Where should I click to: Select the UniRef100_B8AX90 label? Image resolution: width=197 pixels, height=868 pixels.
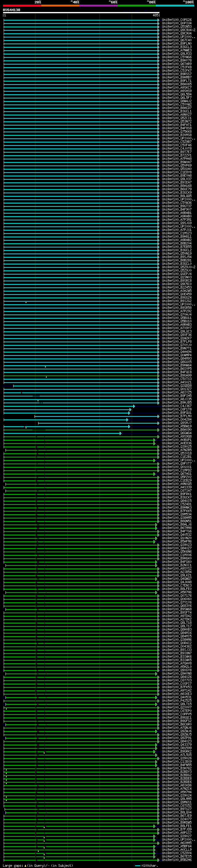[176, 430]
